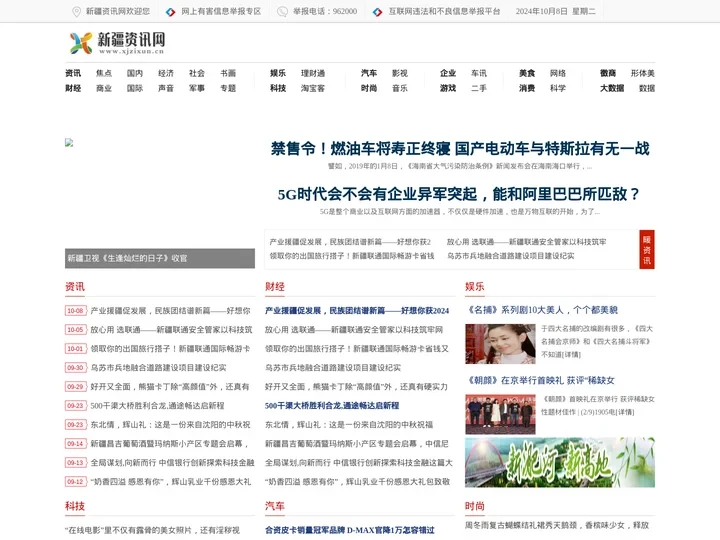Open 科技 article “在线电影”里不仅有露骨的美女照片
720x540 pixels.
click(152, 530)
